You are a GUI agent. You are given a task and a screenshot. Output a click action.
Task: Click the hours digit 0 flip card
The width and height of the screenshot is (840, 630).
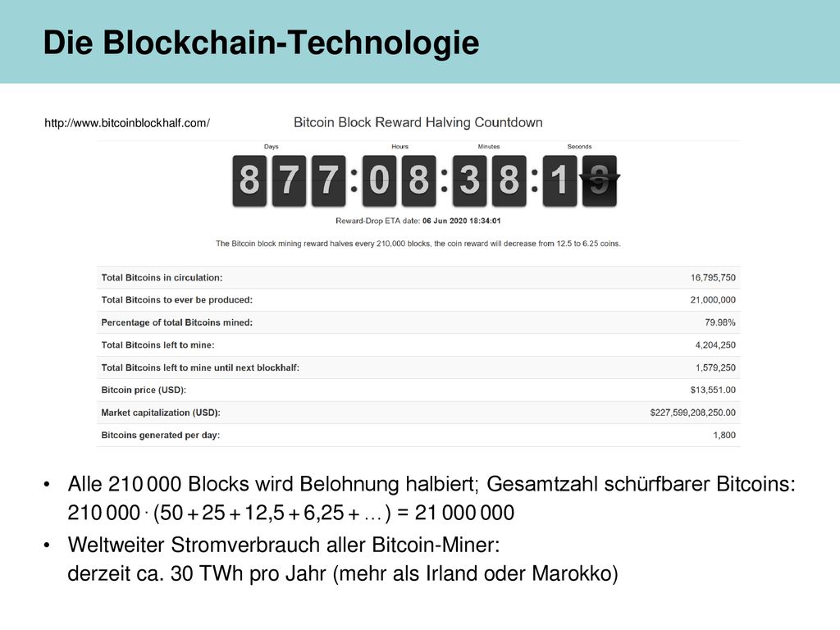(379, 180)
